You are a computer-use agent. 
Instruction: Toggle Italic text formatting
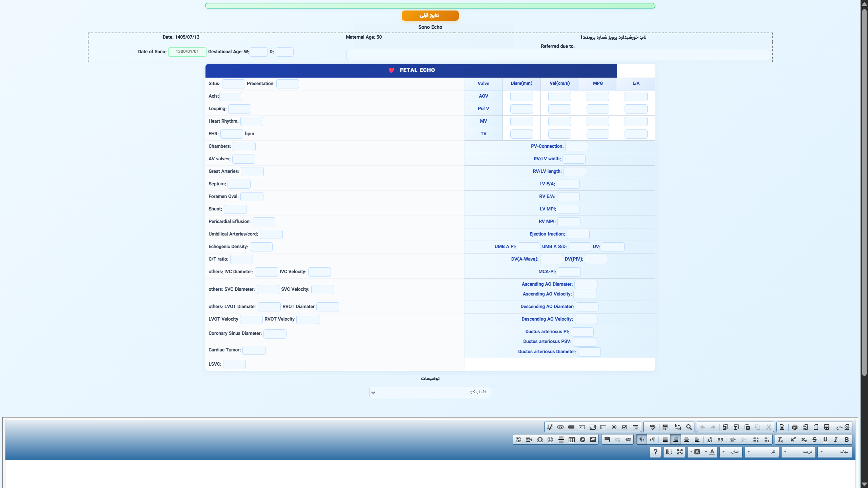[x=836, y=440]
